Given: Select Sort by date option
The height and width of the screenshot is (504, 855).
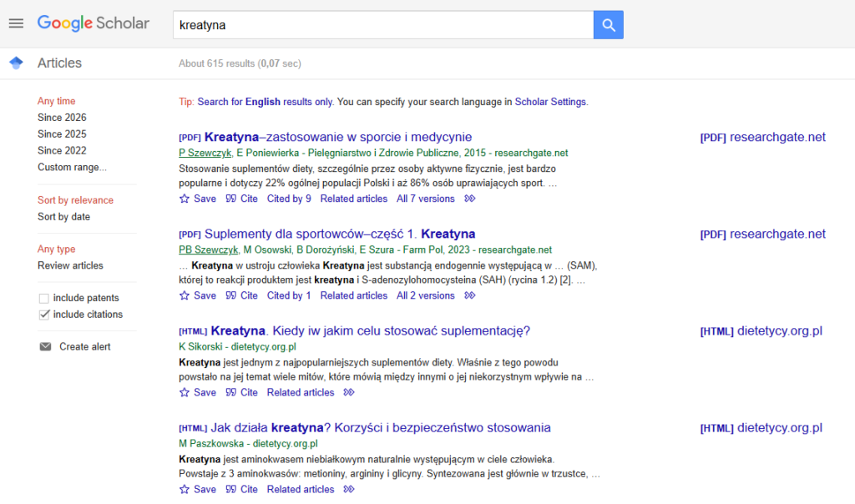Looking at the screenshot, I should point(63,216).
